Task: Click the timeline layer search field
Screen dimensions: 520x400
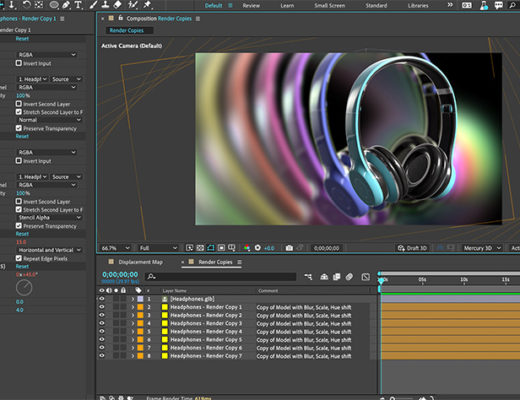Action: [221, 277]
